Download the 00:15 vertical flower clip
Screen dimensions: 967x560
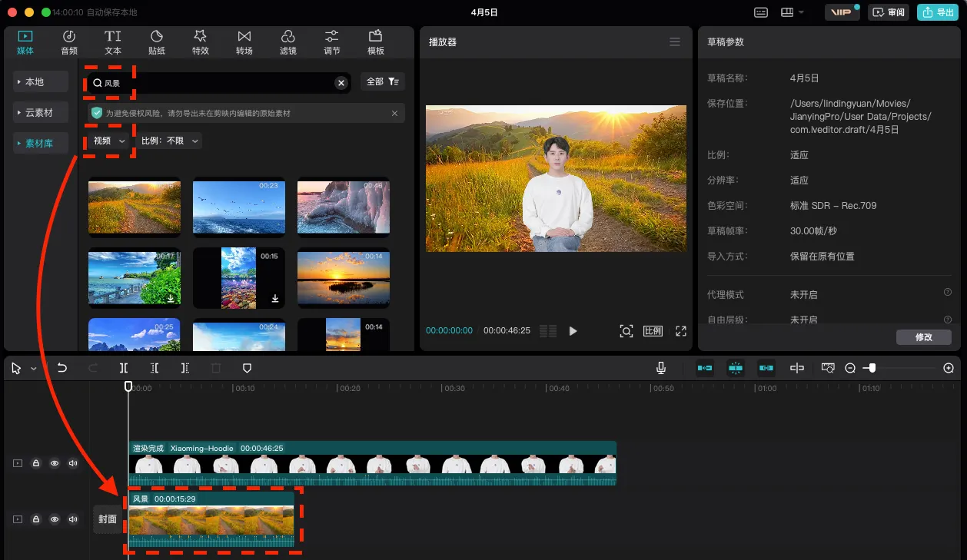274,298
